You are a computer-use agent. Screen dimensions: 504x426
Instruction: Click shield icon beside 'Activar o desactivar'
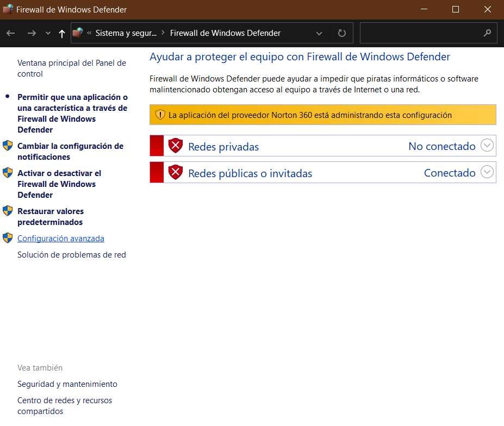(x=8, y=173)
